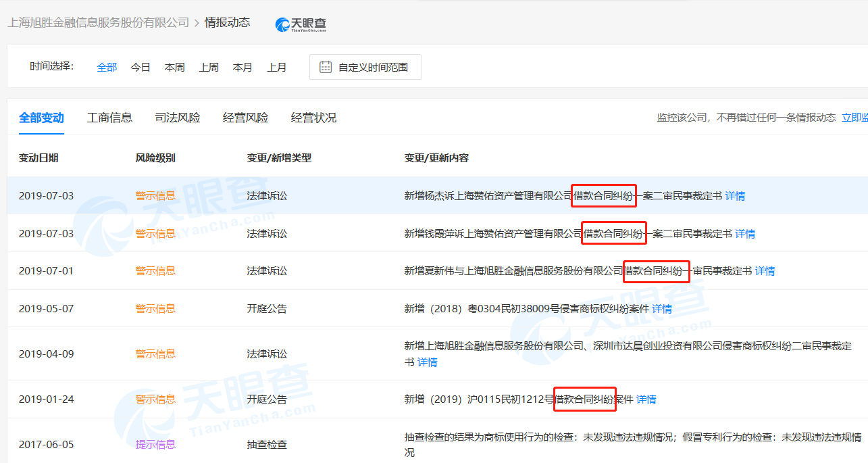Select the 上周 time filter

click(209, 67)
